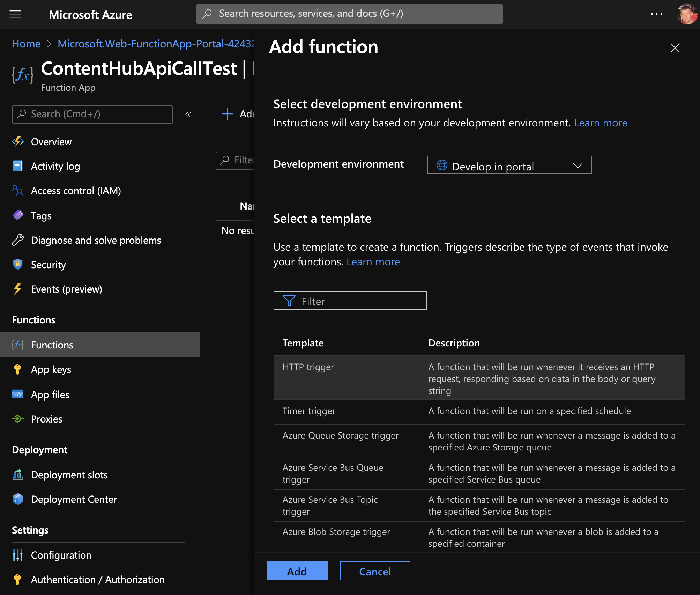The width and height of the screenshot is (700, 595).
Task: Click the App keys key icon
Action: pyautogui.click(x=18, y=369)
